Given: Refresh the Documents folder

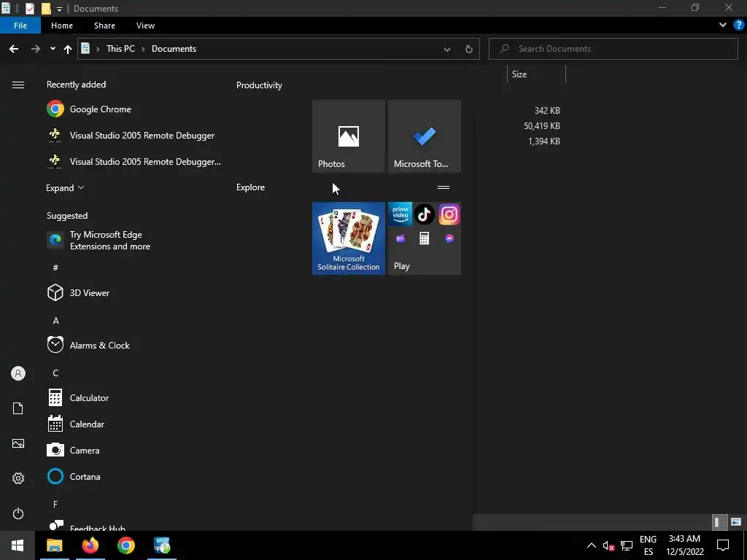Looking at the screenshot, I should (x=469, y=49).
